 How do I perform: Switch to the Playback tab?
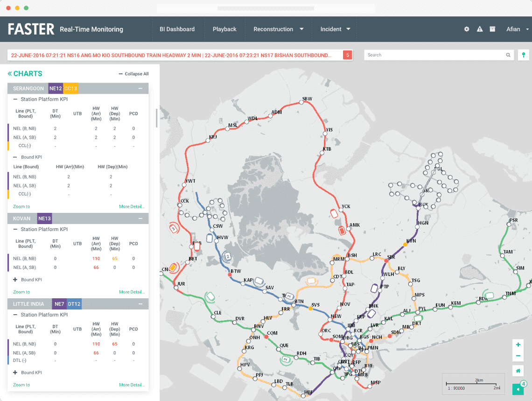(x=224, y=29)
